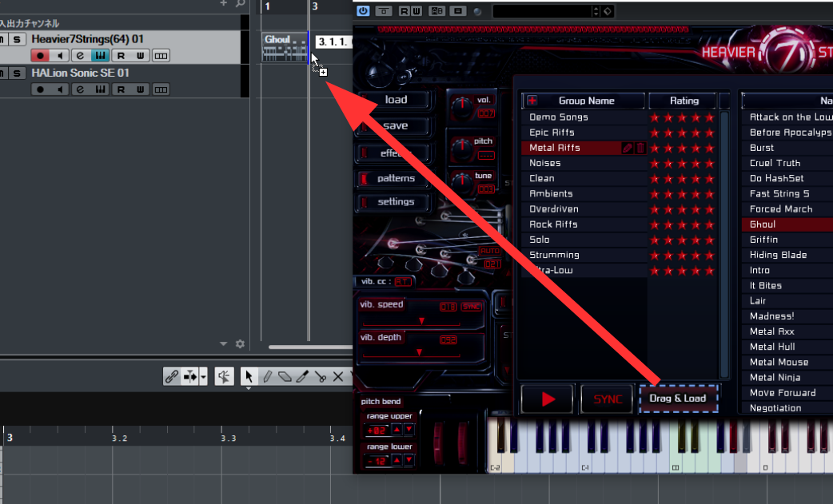This screenshot has width=833, height=504.
Task: Expand track list dropdown triangle near gear
Action: [224, 343]
